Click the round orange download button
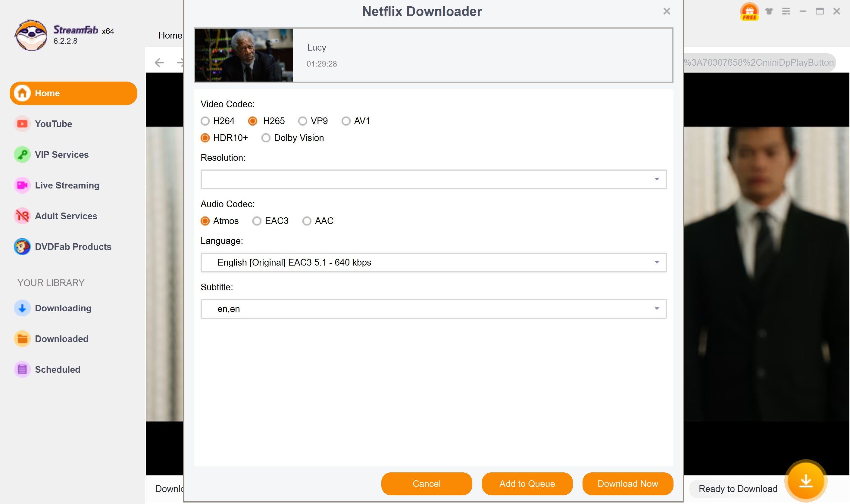 tap(805, 481)
